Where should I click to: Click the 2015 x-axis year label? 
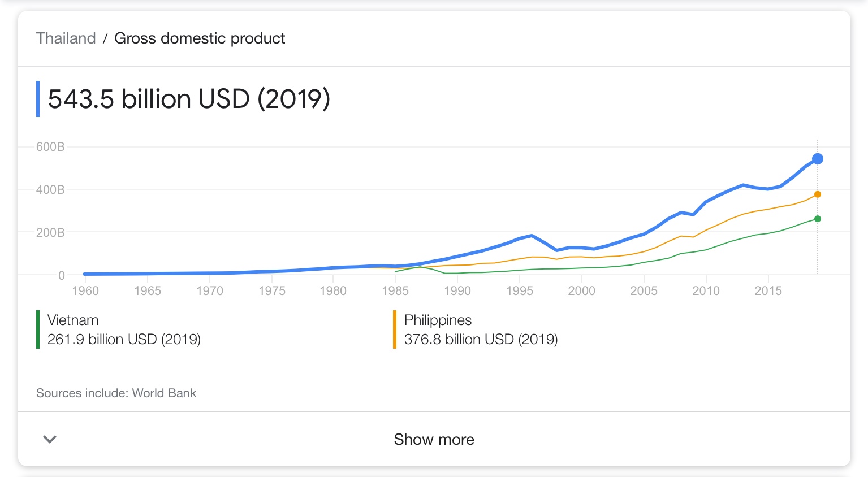click(768, 290)
